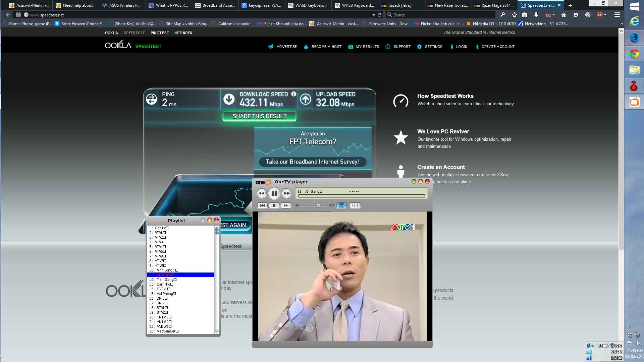Select VietNamNet channel in the Playlist
Viewport: 644px width, 362px height.
click(180, 331)
